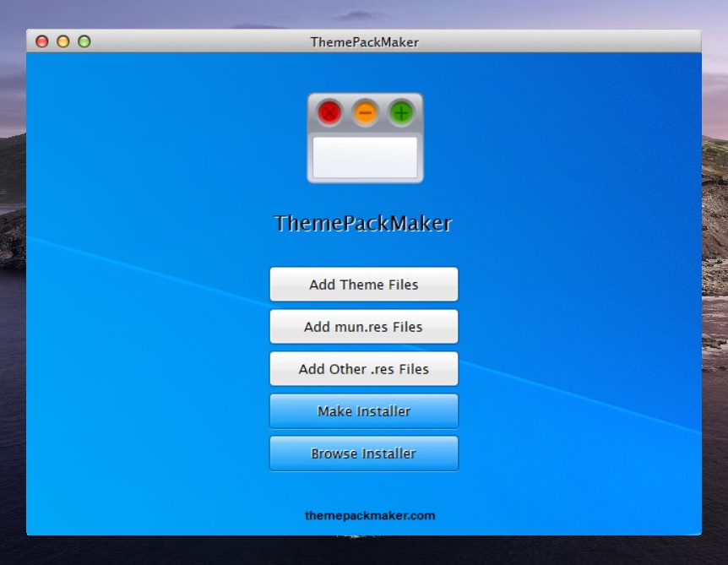Zoom the window with the green button
The image size is (728, 565).
84,41
